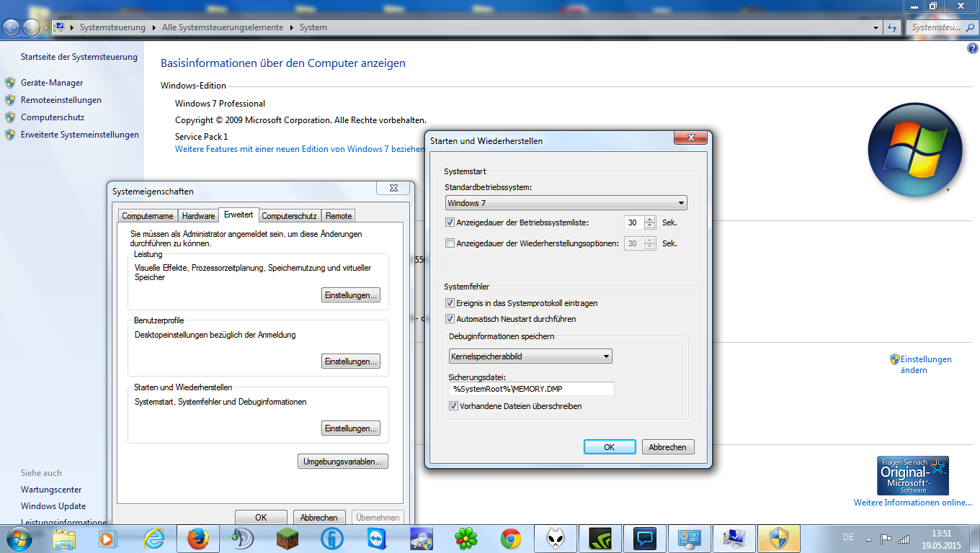Image resolution: width=980 pixels, height=553 pixels.
Task: Open the NVIDIA taskbar icon
Action: tap(600, 539)
